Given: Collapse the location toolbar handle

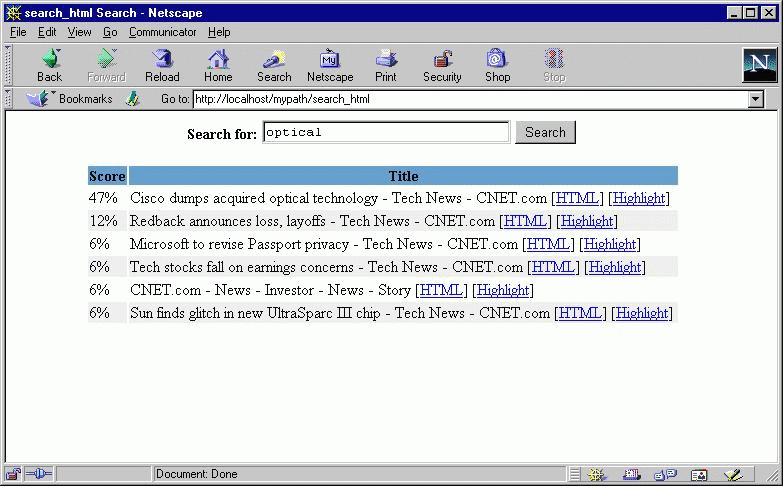Looking at the screenshot, I should (x=8, y=99).
